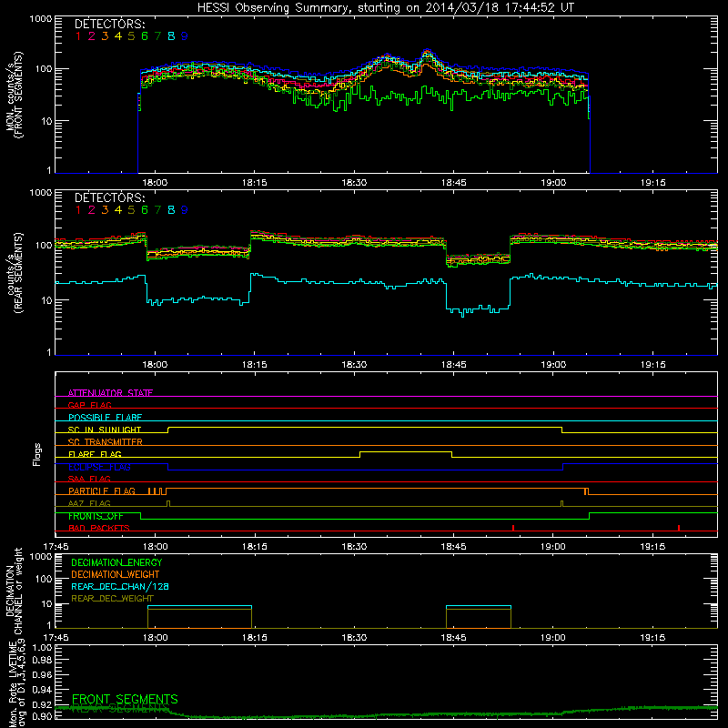The width and height of the screenshot is (728, 728).
Task: Click the 18:30 time label under decimation plot
Action: tap(354, 638)
